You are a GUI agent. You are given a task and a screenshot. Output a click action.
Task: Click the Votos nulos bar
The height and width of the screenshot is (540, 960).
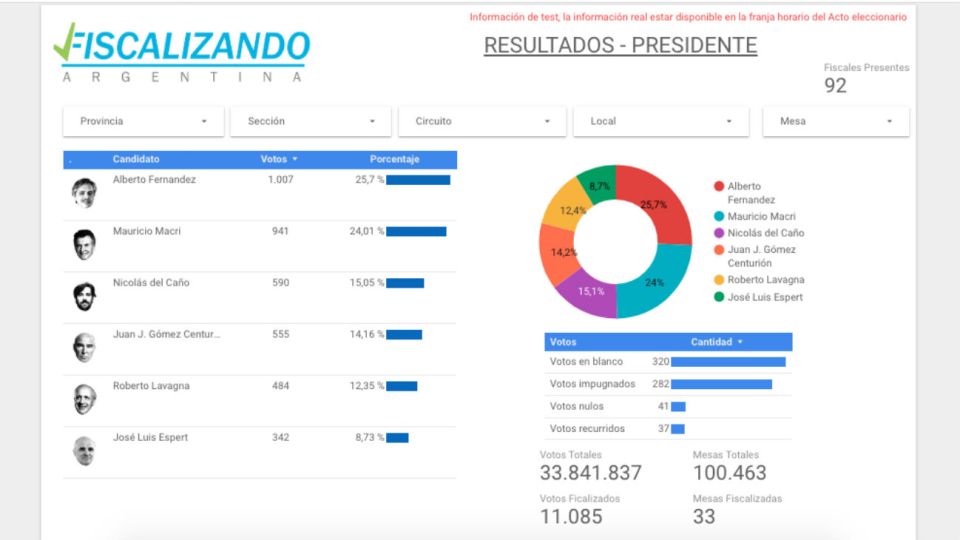coord(678,407)
